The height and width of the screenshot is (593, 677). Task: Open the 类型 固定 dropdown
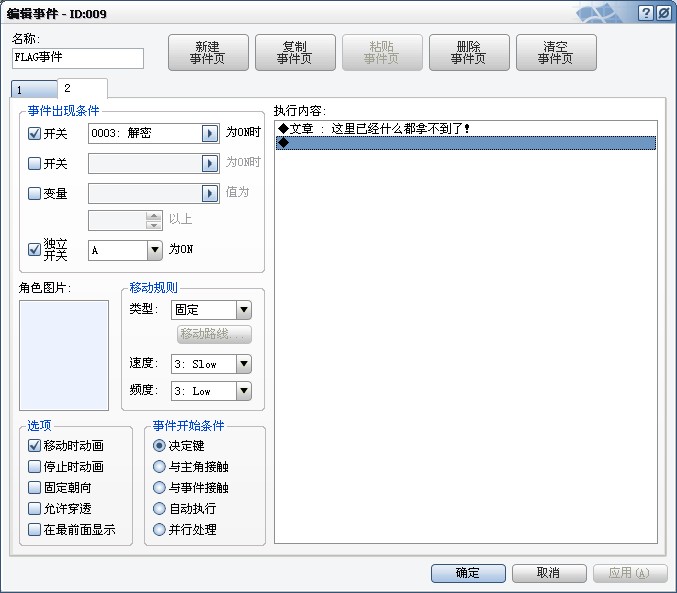(x=211, y=310)
